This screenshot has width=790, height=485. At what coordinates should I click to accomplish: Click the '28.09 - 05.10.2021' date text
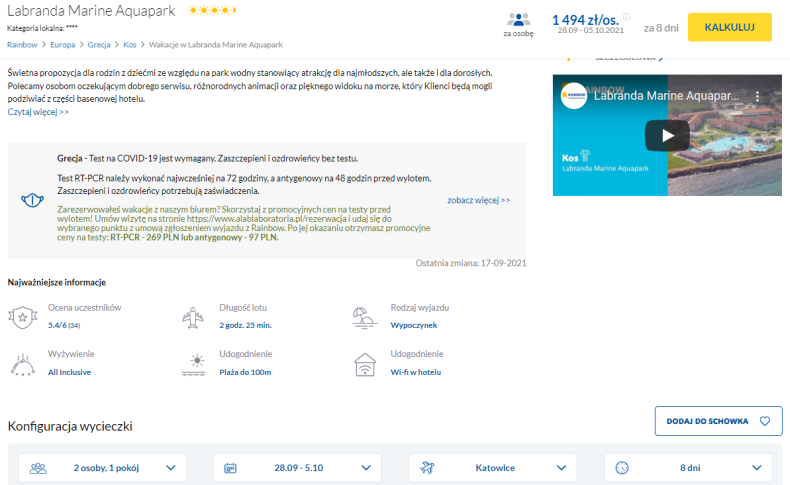click(590, 30)
